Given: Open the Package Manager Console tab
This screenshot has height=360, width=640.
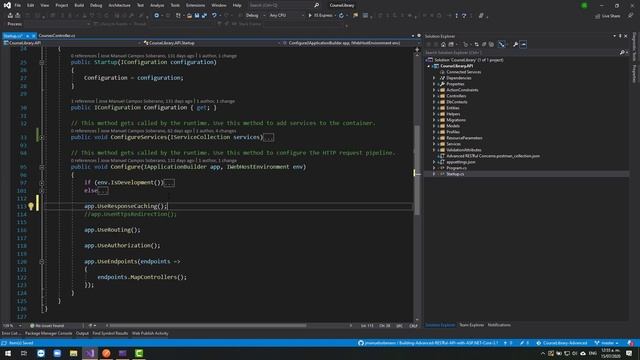Looking at the screenshot, I should (49, 333).
